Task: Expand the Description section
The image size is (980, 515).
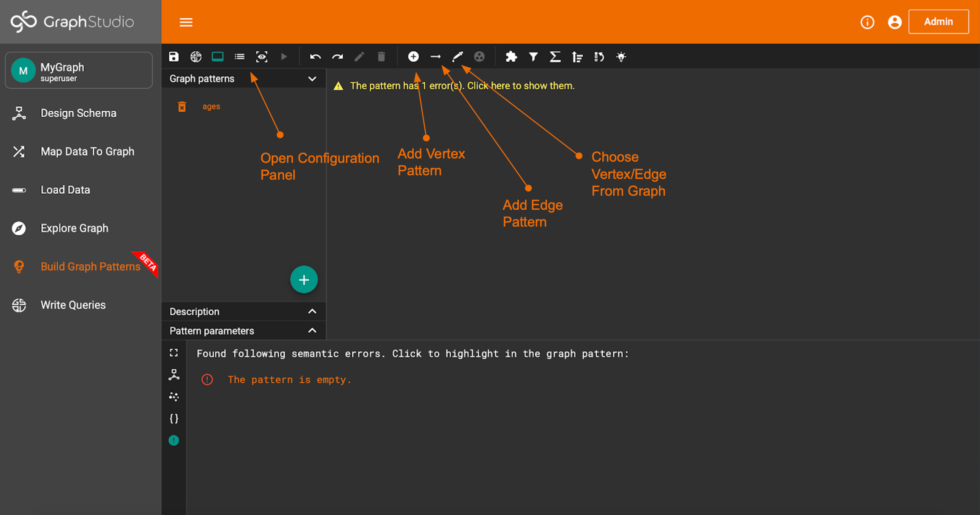Action: coord(312,311)
